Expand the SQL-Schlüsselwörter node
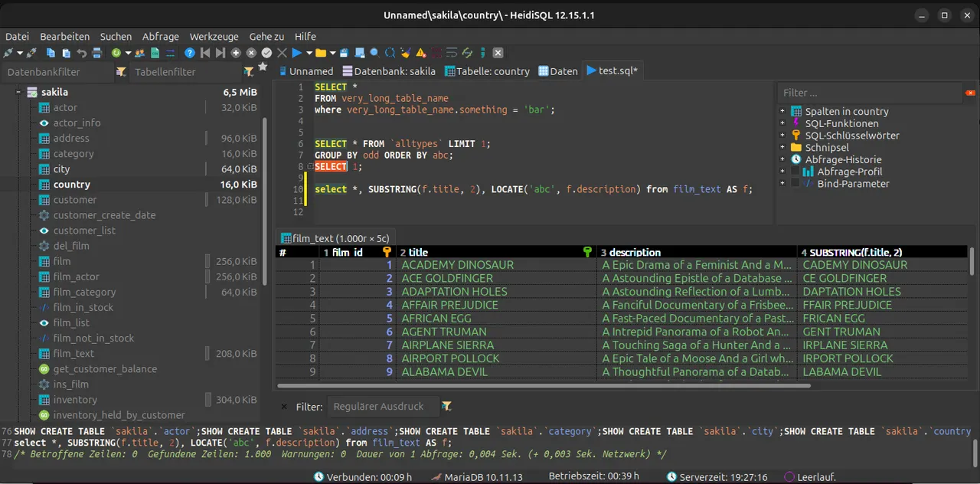This screenshot has width=980, height=484. pos(782,136)
